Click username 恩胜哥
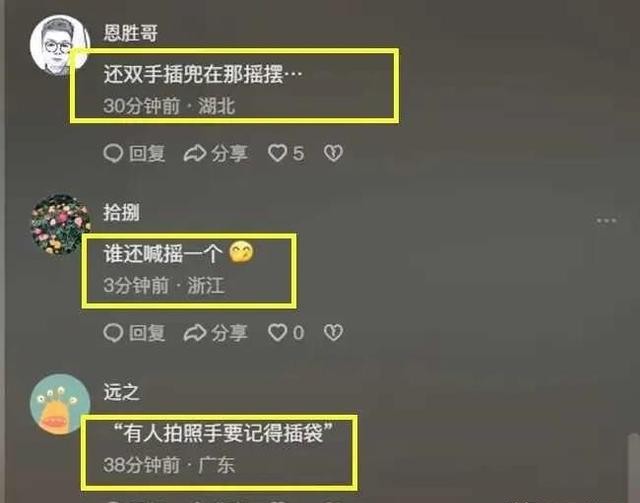The width and height of the screenshot is (640, 503). pos(131,33)
